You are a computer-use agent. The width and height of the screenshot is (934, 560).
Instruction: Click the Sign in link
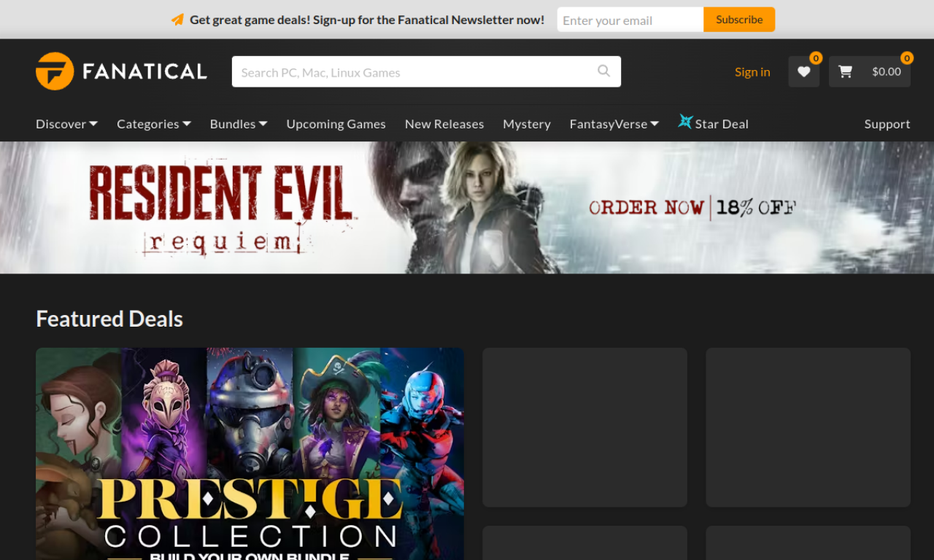pos(752,71)
